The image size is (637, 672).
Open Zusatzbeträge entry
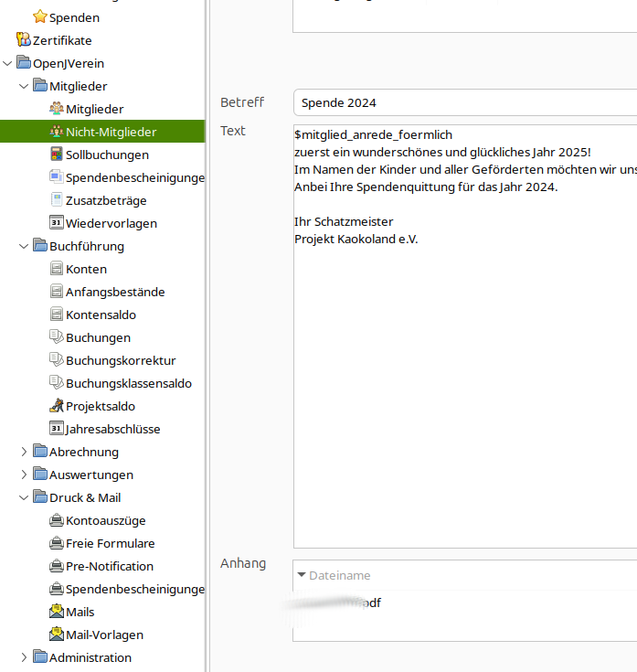tap(106, 200)
